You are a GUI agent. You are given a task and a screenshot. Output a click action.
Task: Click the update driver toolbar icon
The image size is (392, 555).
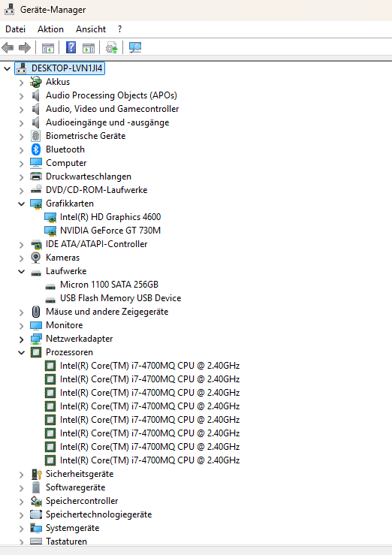click(x=112, y=47)
